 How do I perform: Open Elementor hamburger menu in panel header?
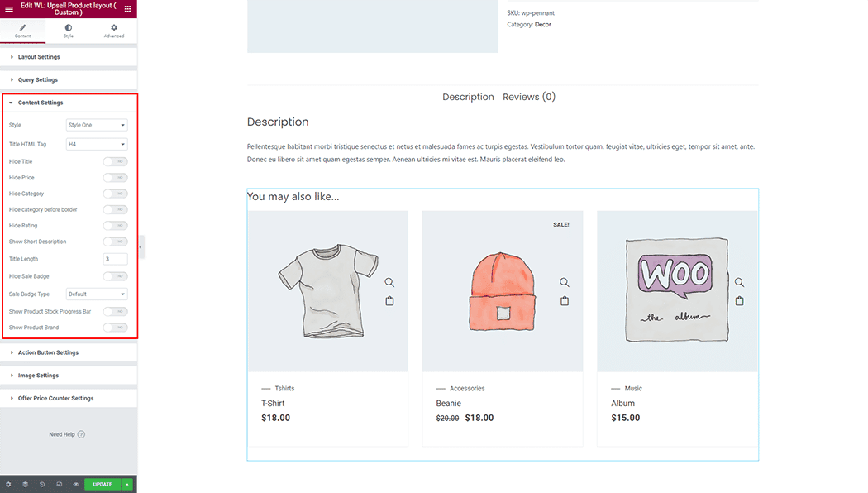click(8, 8)
